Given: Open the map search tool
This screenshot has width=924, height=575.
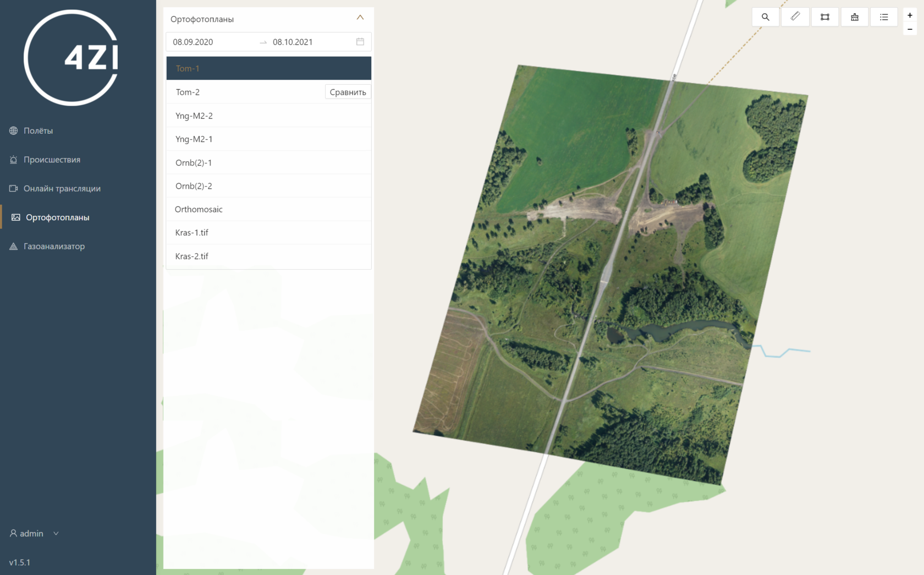Looking at the screenshot, I should 765,17.
